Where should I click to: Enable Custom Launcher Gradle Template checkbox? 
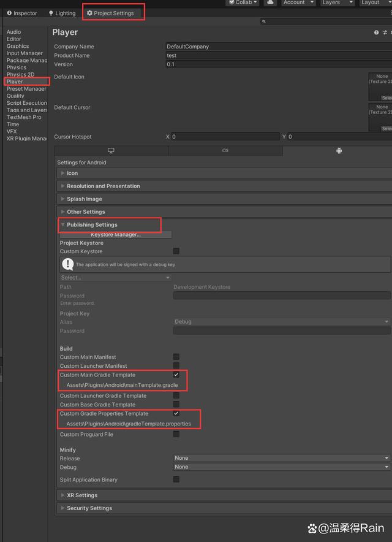pyautogui.click(x=176, y=395)
